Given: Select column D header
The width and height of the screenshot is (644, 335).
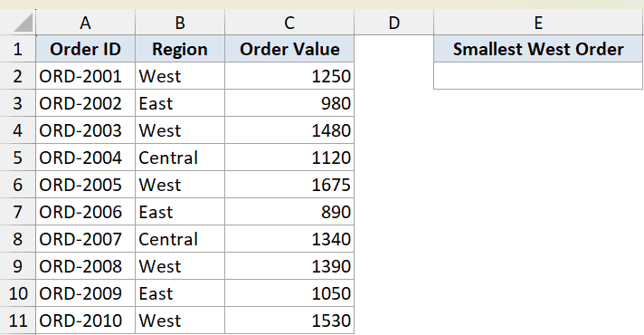Looking at the screenshot, I should 393,23.
